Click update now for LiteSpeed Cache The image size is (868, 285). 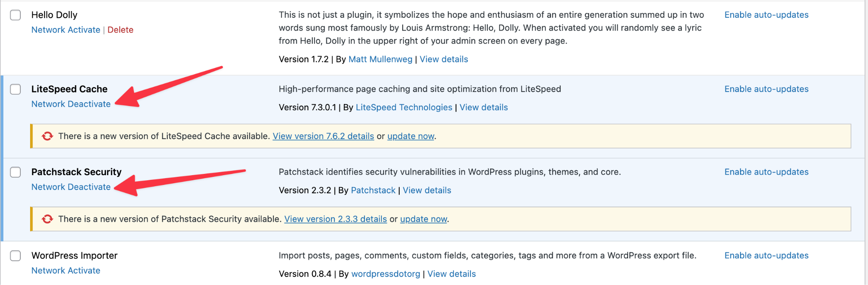(x=411, y=136)
